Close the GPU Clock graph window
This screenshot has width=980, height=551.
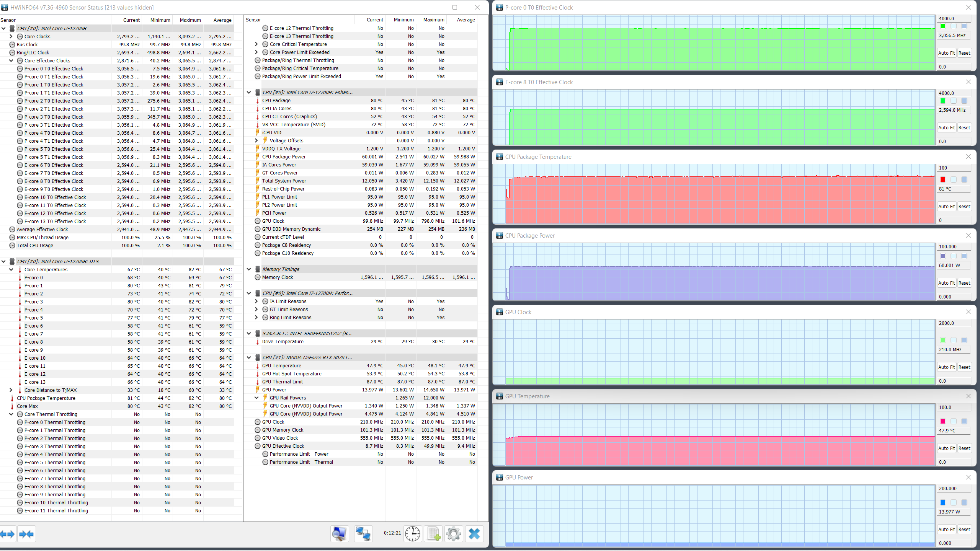(x=968, y=312)
